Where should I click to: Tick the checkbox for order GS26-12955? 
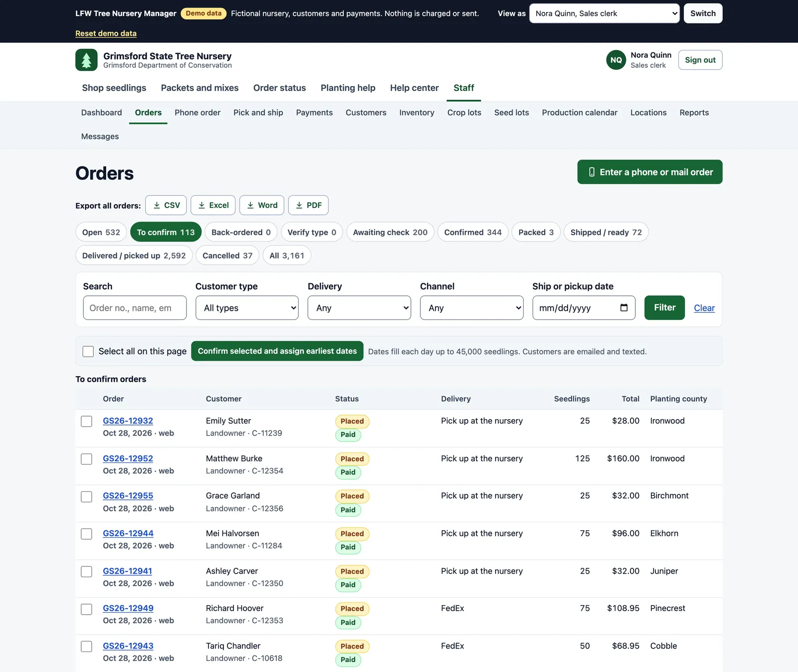coord(87,496)
